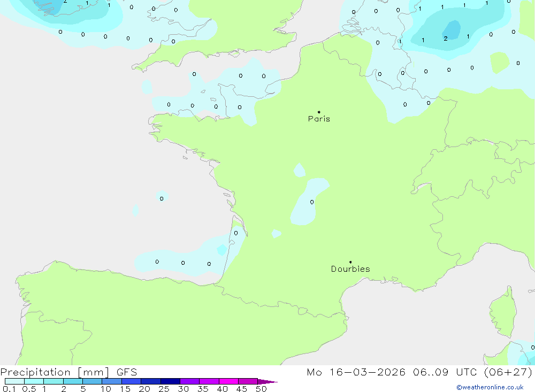Select the black dot marking Dourbies
This screenshot has width=535, height=392.
[350, 262]
